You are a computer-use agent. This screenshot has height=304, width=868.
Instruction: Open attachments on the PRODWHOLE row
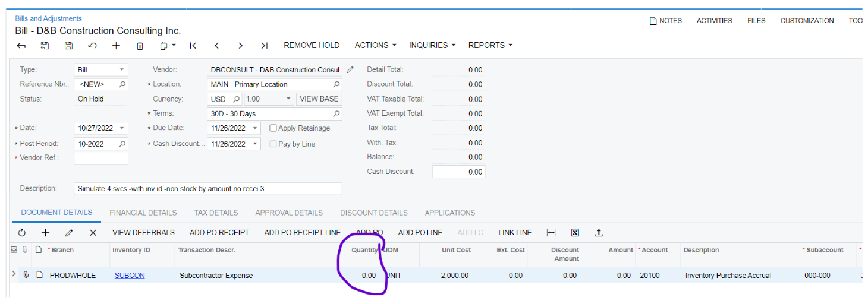[x=26, y=275]
